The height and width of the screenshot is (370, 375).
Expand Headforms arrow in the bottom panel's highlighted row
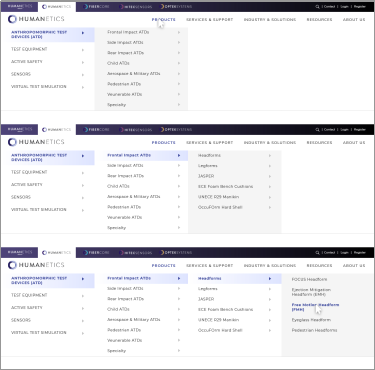pyautogui.click(x=270, y=279)
